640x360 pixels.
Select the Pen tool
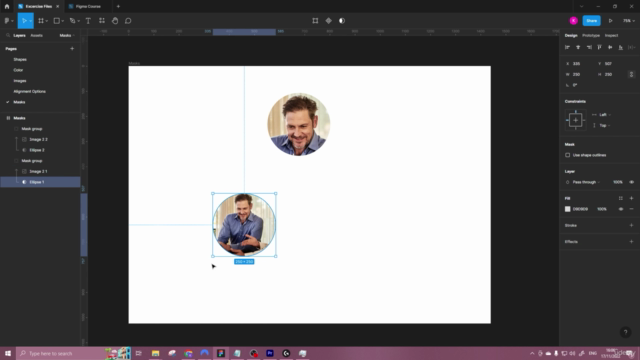[72, 21]
